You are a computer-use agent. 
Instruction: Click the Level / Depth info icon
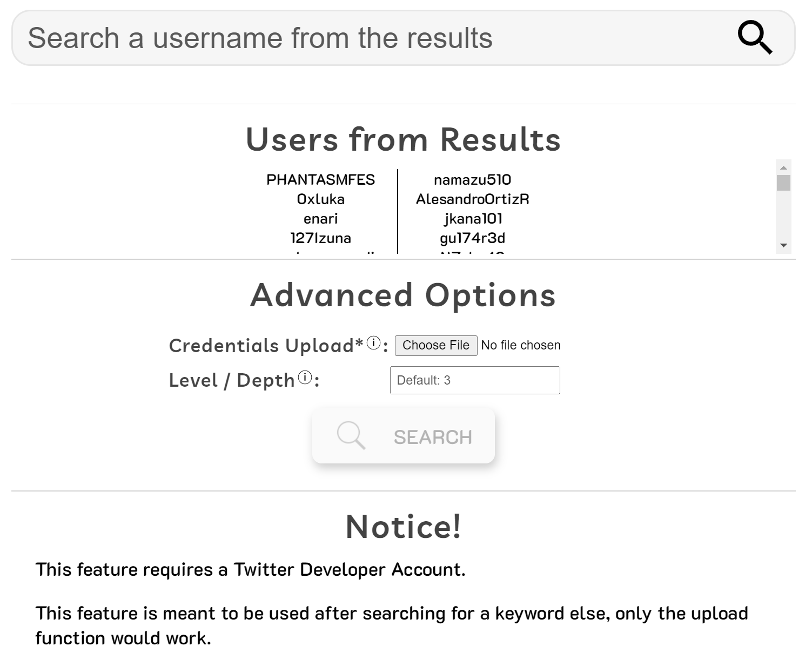(x=305, y=378)
